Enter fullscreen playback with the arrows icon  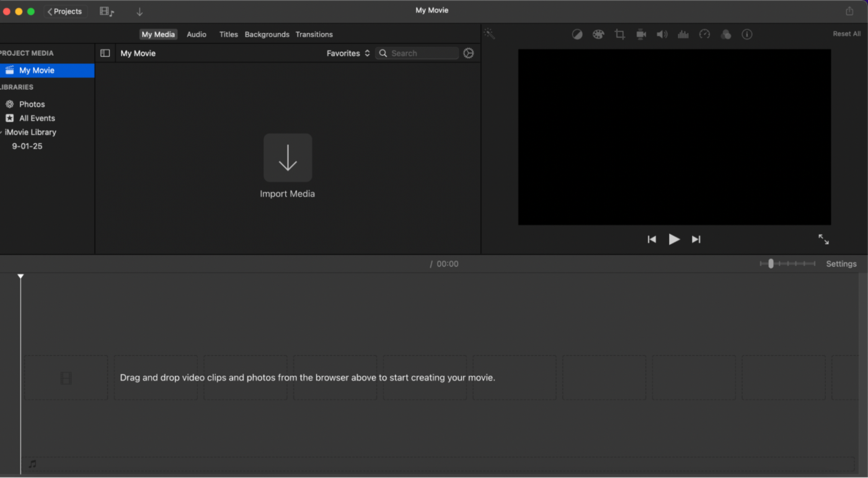pyautogui.click(x=823, y=239)
